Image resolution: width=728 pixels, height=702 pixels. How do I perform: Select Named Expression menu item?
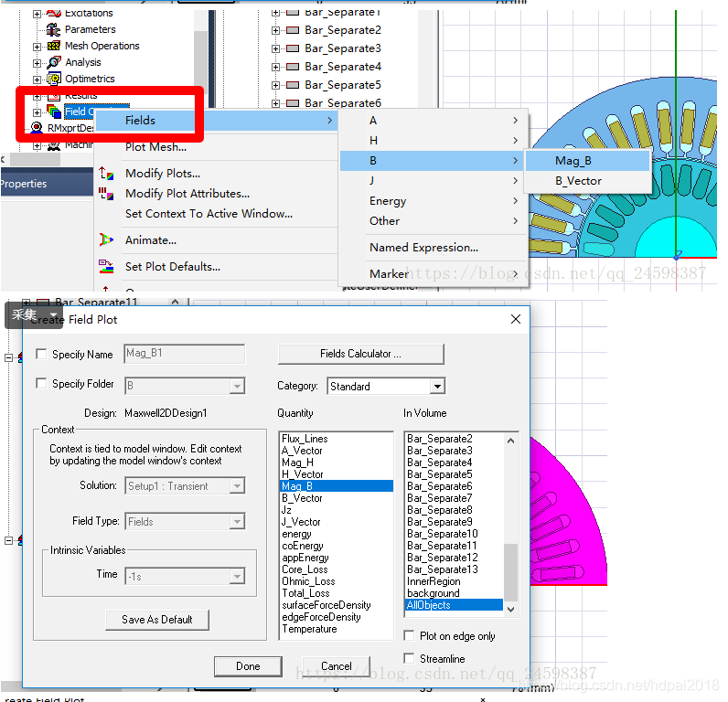coord(434,248)
